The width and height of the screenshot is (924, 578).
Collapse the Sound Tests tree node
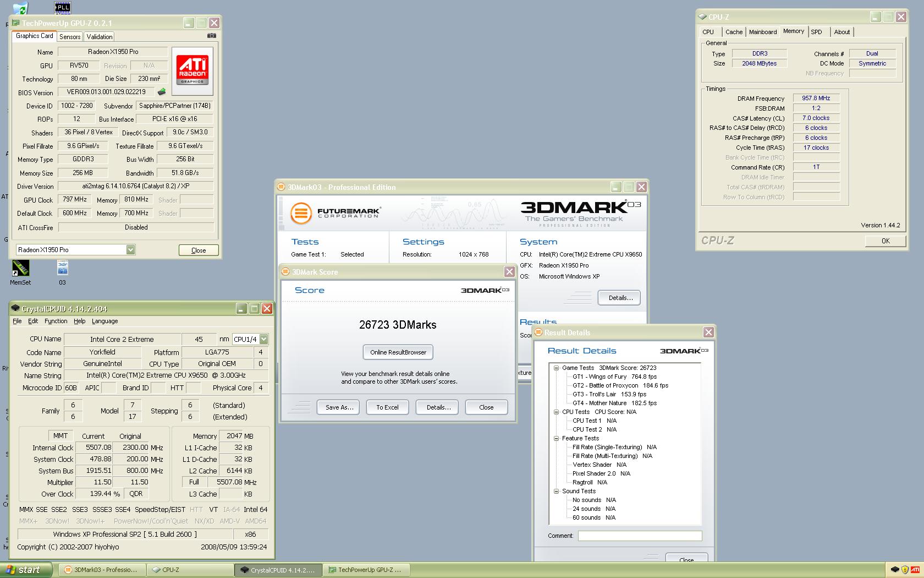pos(556,491)
